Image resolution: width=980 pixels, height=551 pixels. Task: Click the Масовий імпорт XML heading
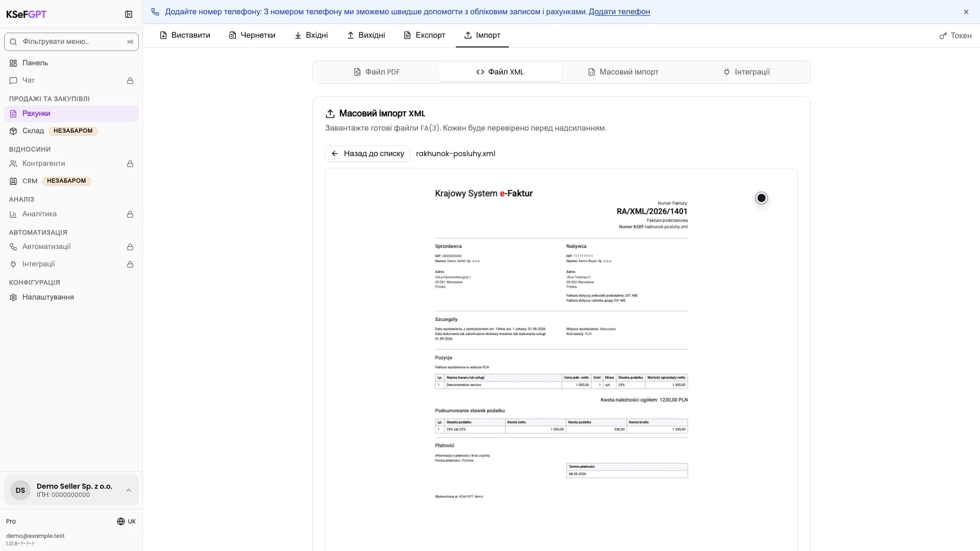tap(382, 113)
